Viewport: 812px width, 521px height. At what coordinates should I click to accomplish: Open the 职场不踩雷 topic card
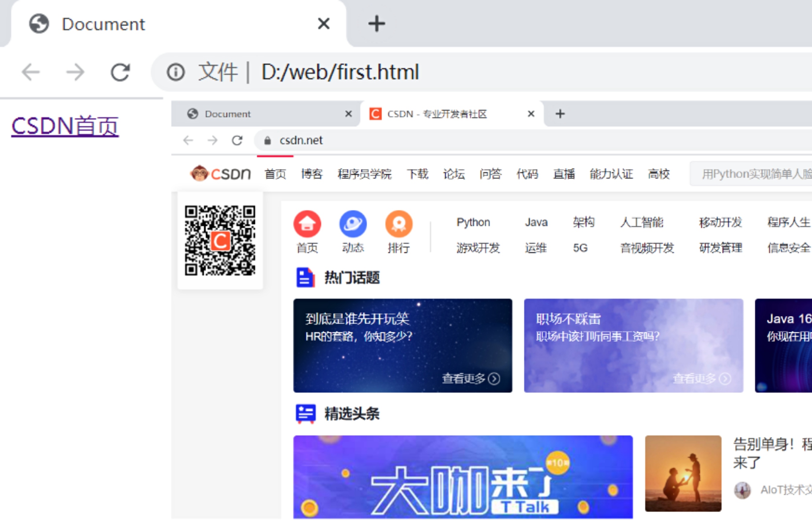pyautogui.click(x=634, y=345)
